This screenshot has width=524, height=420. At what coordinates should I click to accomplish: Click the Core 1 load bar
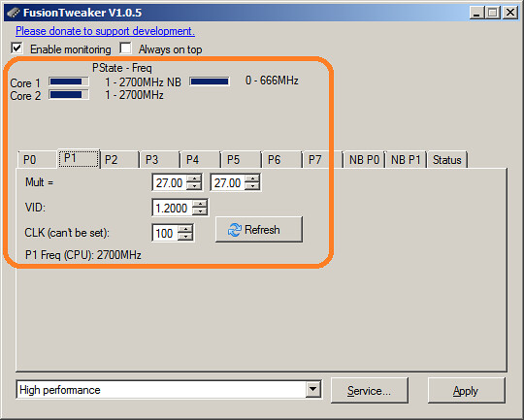point(69,81)
